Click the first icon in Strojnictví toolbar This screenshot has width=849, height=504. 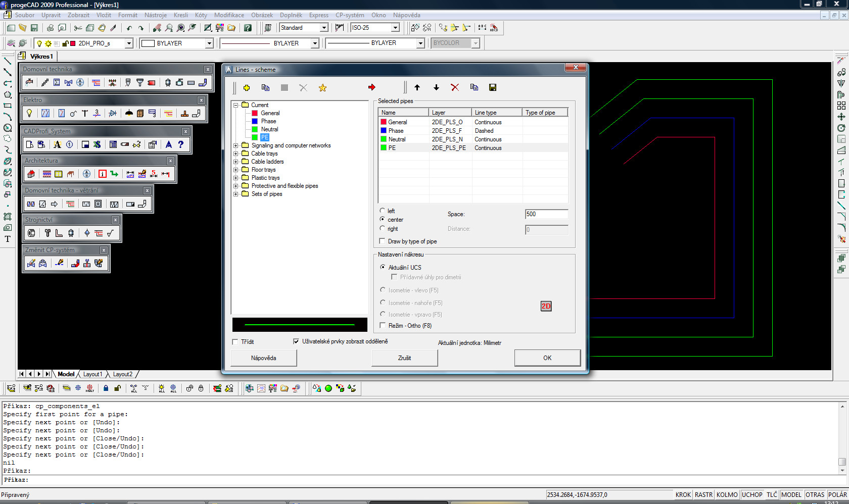click(31, 233)
